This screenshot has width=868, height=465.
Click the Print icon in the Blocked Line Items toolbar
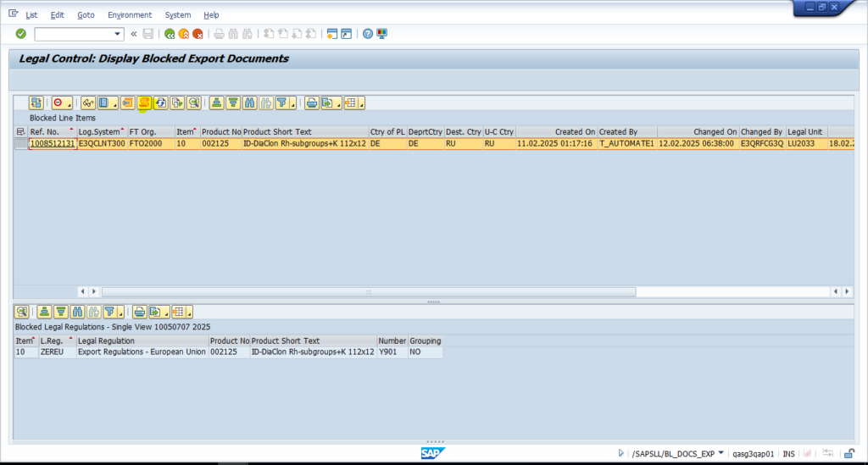(x=312, y=102)
